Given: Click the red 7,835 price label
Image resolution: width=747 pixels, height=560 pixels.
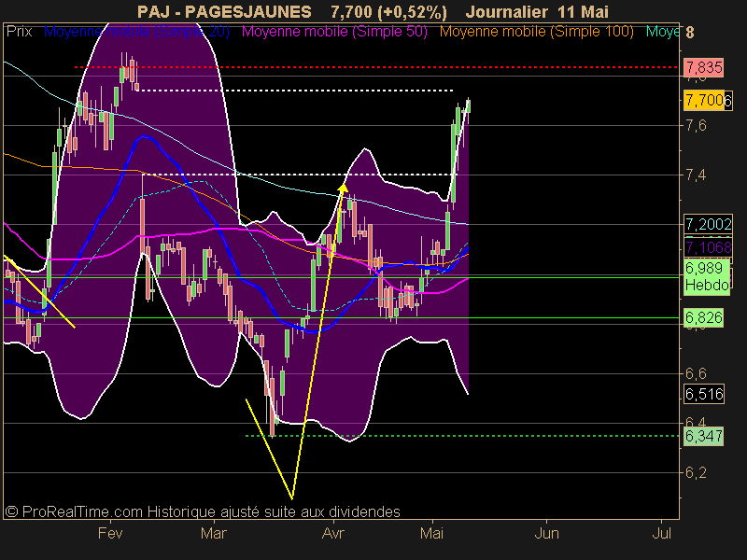Looking at the screenshot, I should click(x=704, y=67).
